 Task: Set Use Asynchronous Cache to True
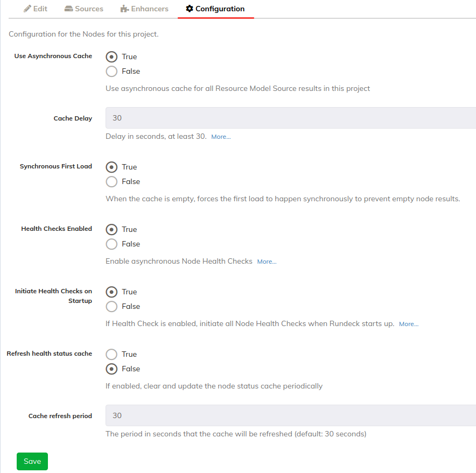tap(111, 57)
